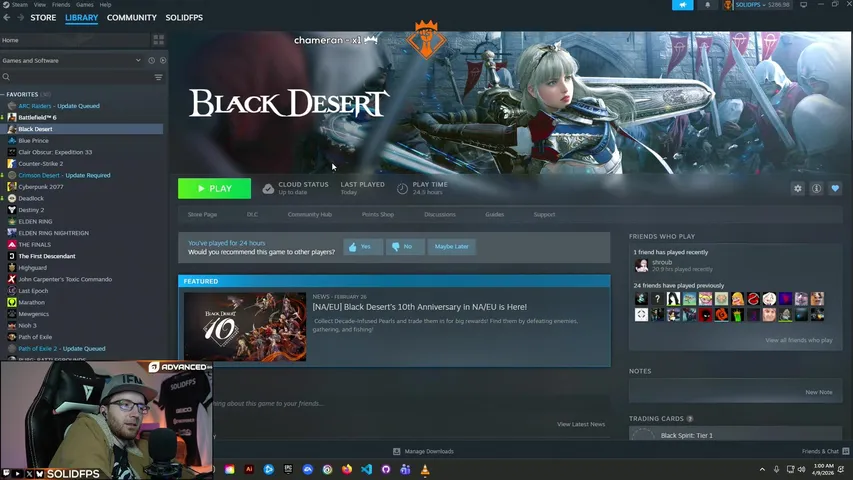Toggle Black Desert favorite heart icon

(x=835, y=188)
